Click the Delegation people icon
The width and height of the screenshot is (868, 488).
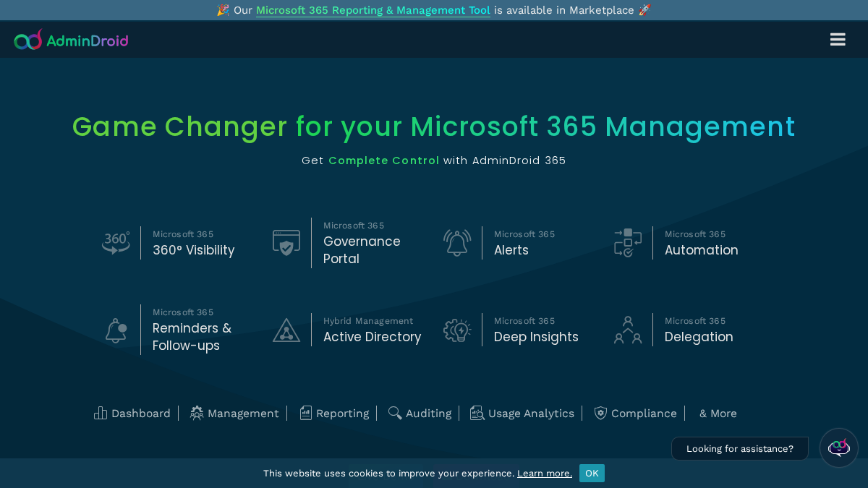pos(628,330)
